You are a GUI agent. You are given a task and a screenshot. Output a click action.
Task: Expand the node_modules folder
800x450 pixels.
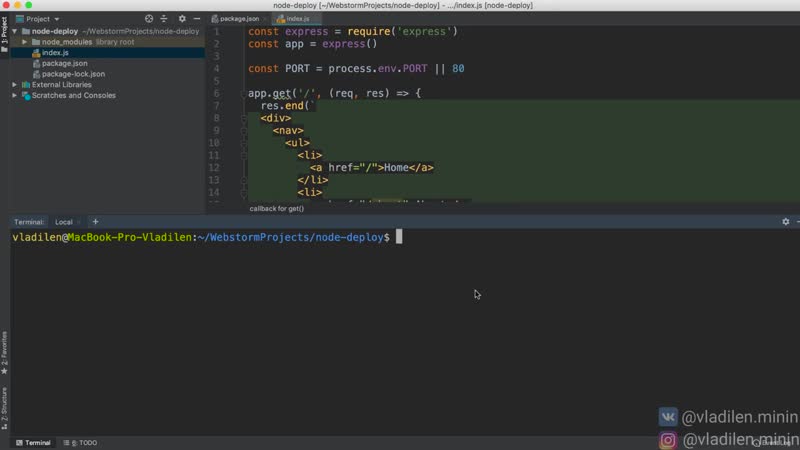click(24, 42)
